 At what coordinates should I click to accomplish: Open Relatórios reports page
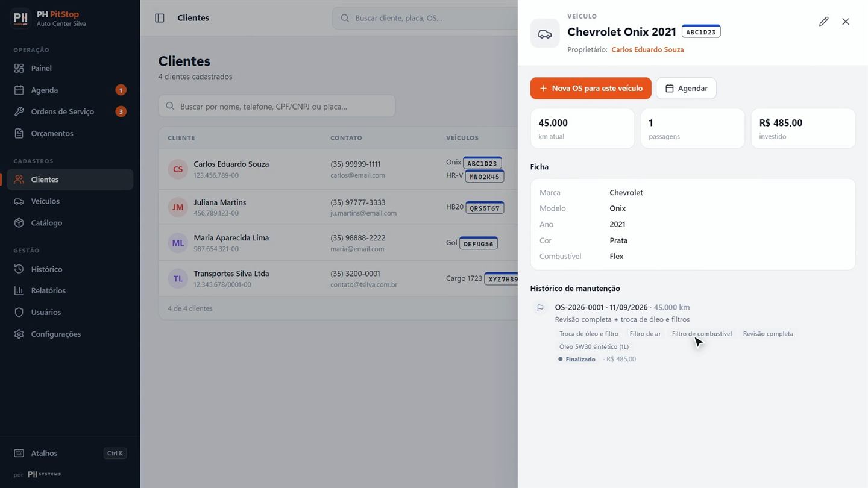70,290
